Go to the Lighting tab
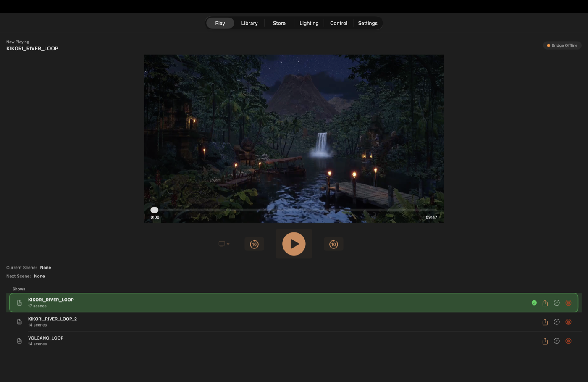The image size is (588, 382). pos(309,23)
